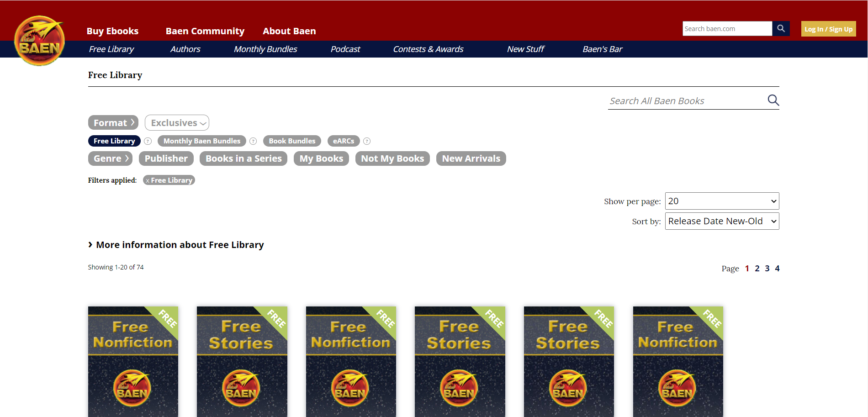Toggle the New Arrivals filter
Image resolution: width=868 pixels, height=417 pixels.
(x=471, y=158)
